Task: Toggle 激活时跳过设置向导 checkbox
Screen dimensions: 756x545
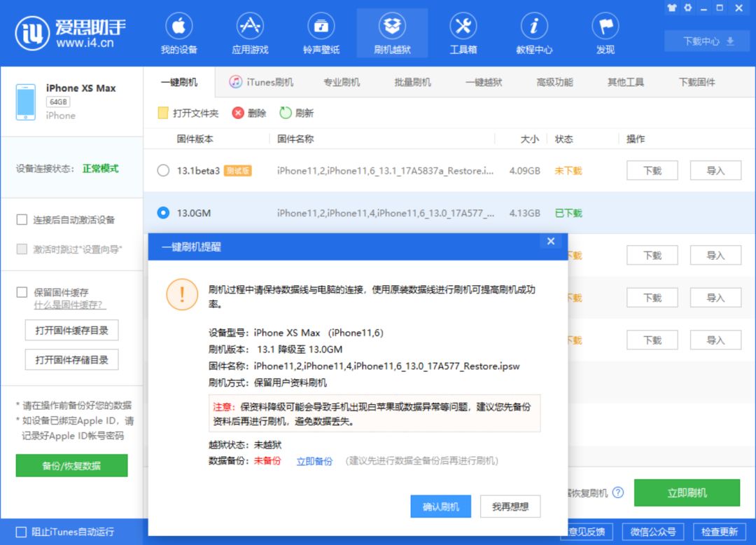Action: click(x=22, y=249)
